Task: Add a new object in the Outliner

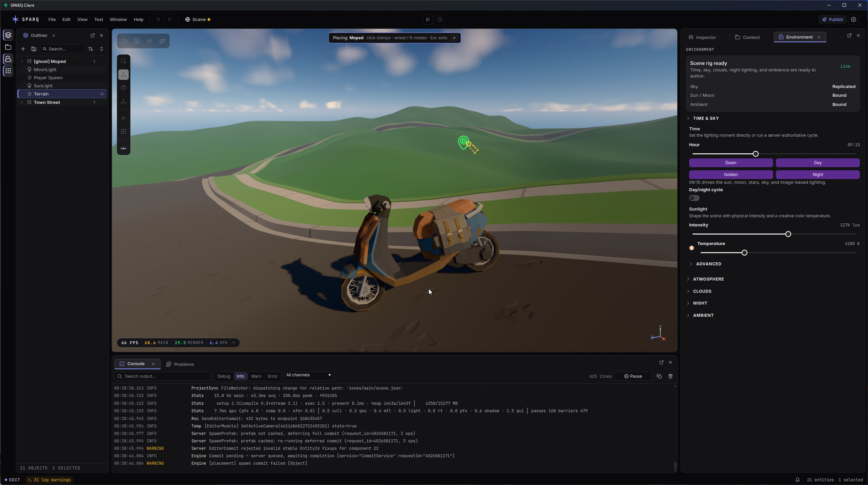Action: tap(23, 49)
